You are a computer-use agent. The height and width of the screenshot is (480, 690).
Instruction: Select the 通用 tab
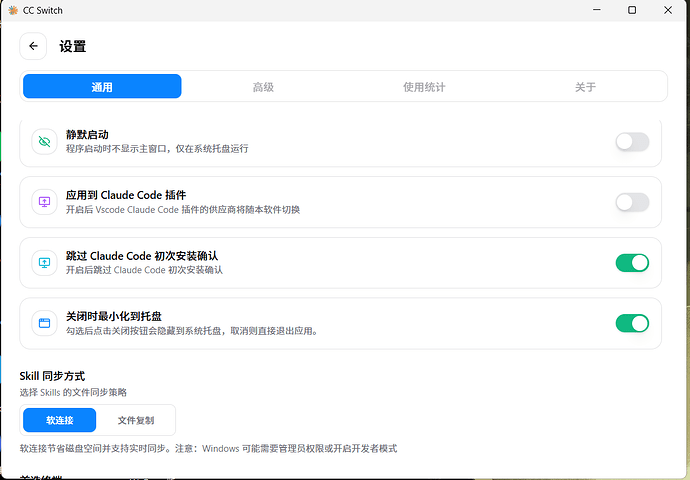[102, 86]
